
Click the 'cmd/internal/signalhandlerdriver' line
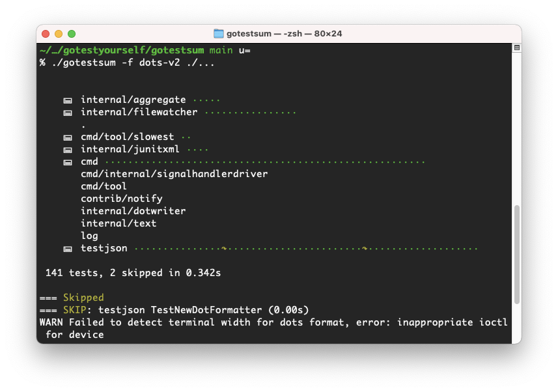(x=174, y=174)
